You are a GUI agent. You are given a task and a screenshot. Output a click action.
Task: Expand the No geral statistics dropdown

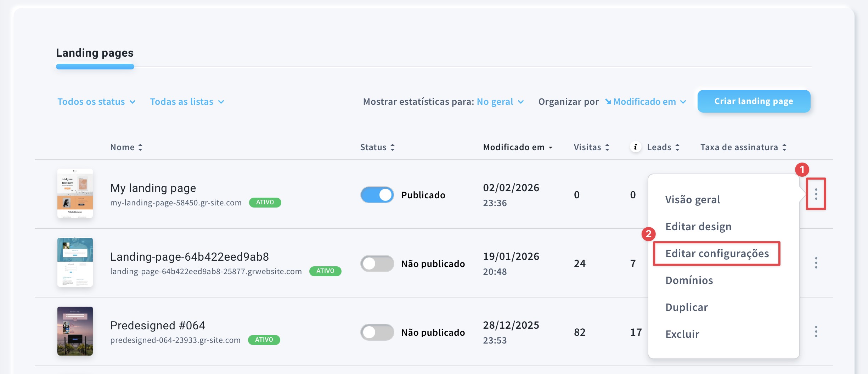coord(500,102)
